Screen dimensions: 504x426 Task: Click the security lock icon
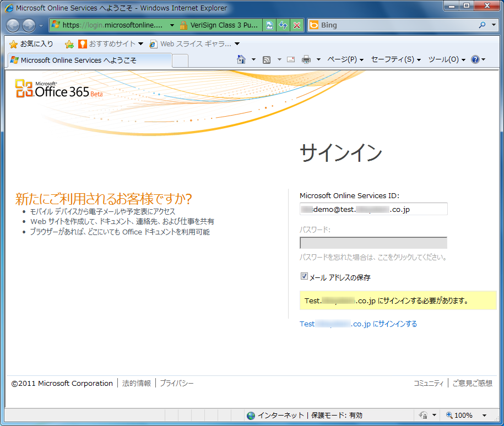(183, 25)
